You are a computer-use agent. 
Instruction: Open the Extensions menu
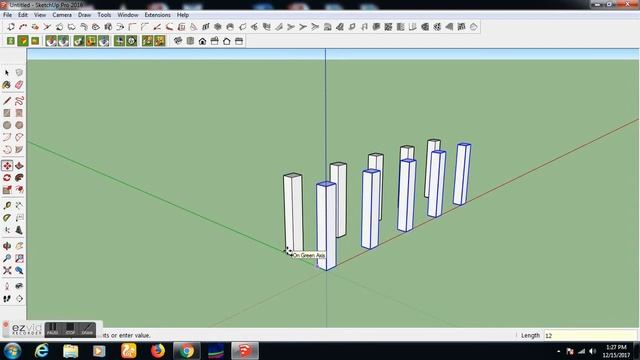[158, 15]
